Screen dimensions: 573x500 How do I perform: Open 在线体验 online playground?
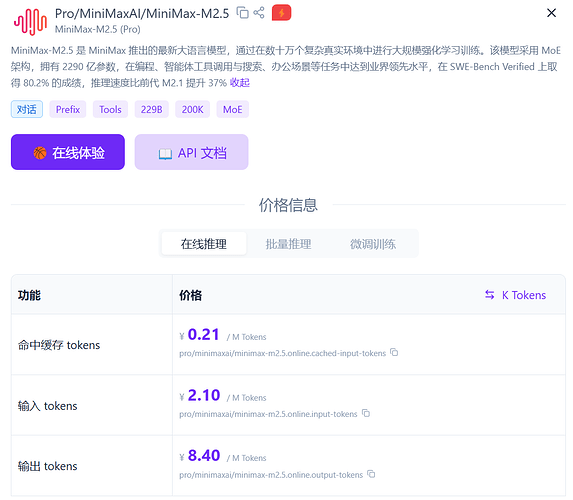(68, 152)
